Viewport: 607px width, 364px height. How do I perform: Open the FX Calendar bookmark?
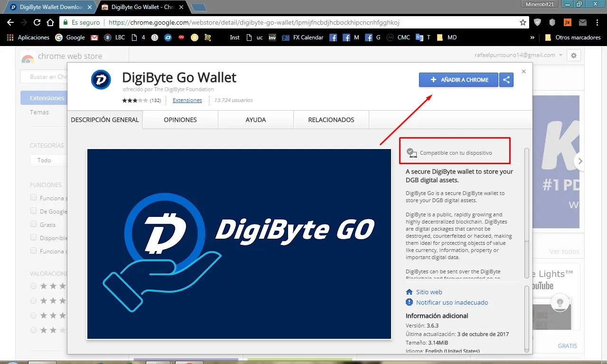302,37
